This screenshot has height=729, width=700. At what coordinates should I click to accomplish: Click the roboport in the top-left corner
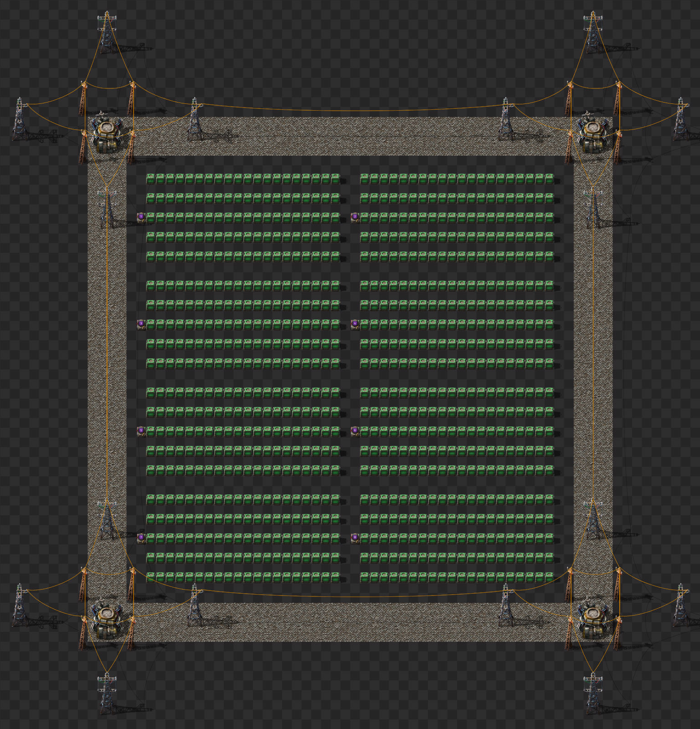click(x=106, y=133)
